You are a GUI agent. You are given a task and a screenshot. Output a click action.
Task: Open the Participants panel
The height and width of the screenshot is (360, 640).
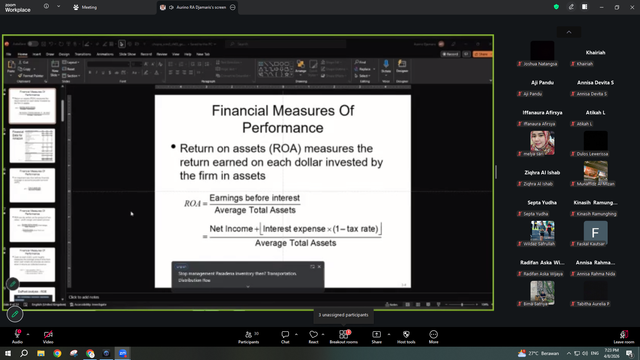pyautogui.click(x=249, y=337)
